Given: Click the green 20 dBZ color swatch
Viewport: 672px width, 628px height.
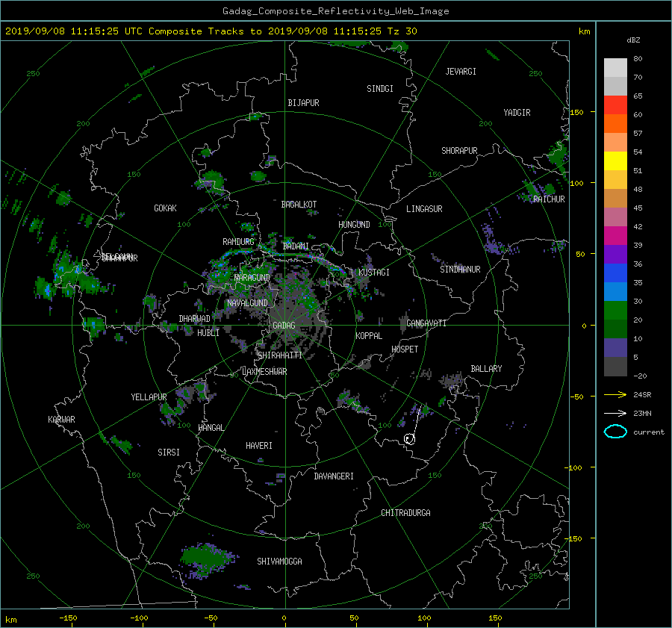Looking at the screenshot, I should pos(615,311).
